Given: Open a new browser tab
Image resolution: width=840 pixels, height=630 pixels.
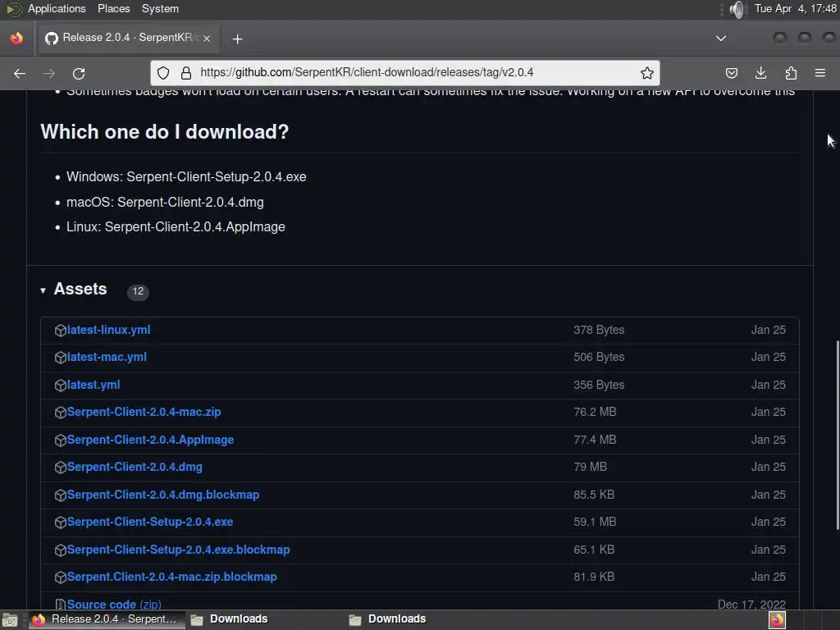Looking at the screenshot, I should tap(237, 39).
